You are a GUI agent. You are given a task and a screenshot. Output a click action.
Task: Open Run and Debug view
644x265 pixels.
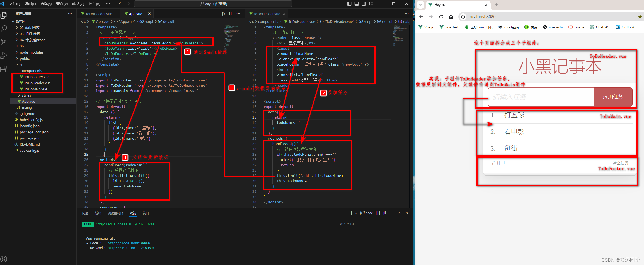pyautogui.click(x=4, y=55)
